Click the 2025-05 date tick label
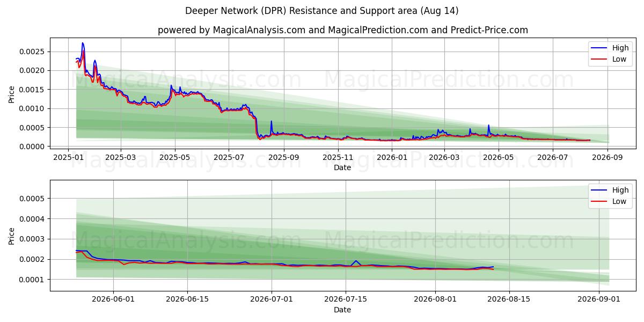644x322 pixels. [x=174, y=157]
